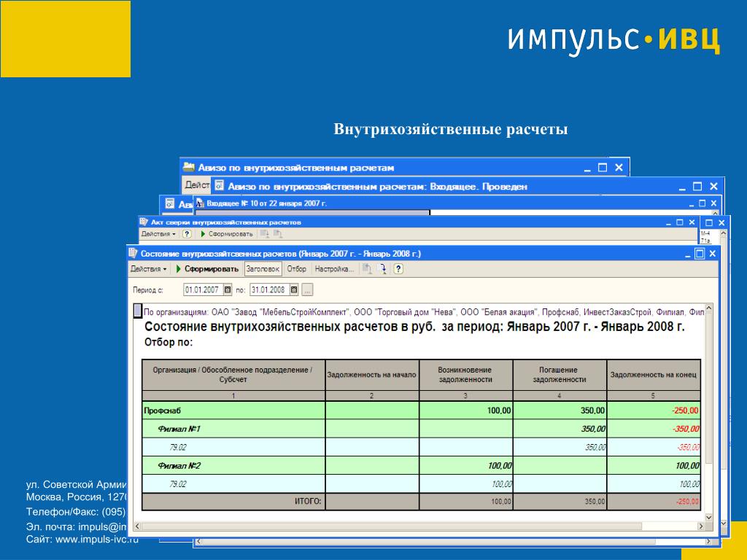Click restore settings icon left of help
Image resolution: width=747 pixels, height=560 pixels.
click(x=367, y=269)
